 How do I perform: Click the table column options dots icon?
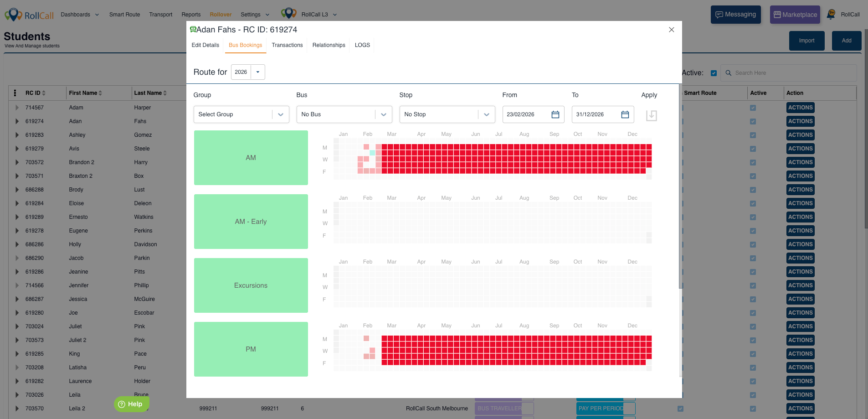[15, 93]
